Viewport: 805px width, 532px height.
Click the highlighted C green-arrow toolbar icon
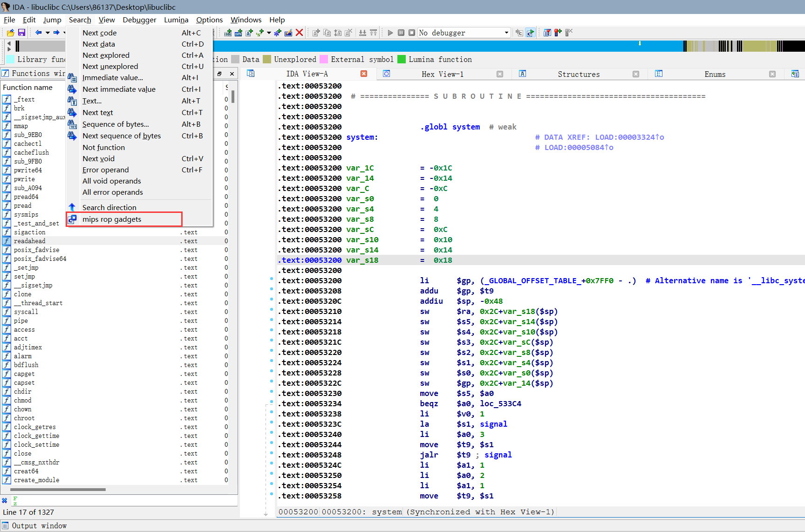530,33
